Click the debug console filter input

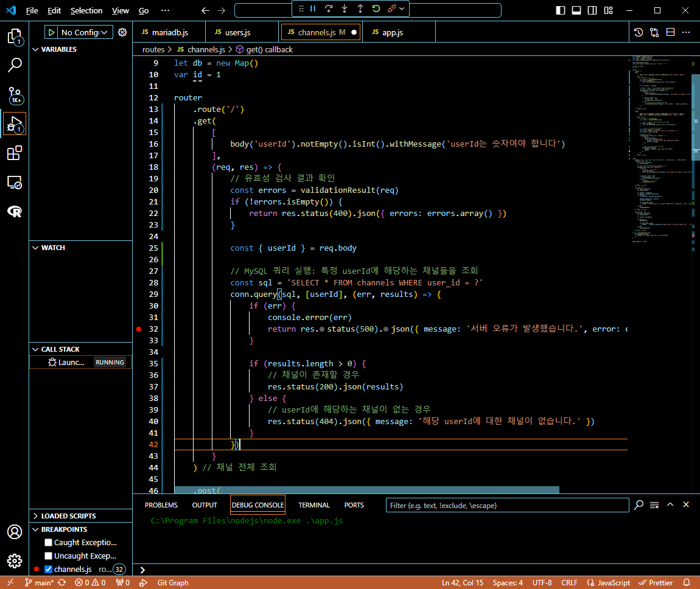[x=507, y=505]
